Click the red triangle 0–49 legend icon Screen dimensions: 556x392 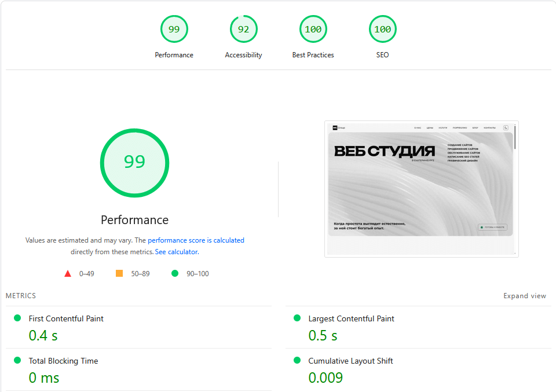coord(68,274)
